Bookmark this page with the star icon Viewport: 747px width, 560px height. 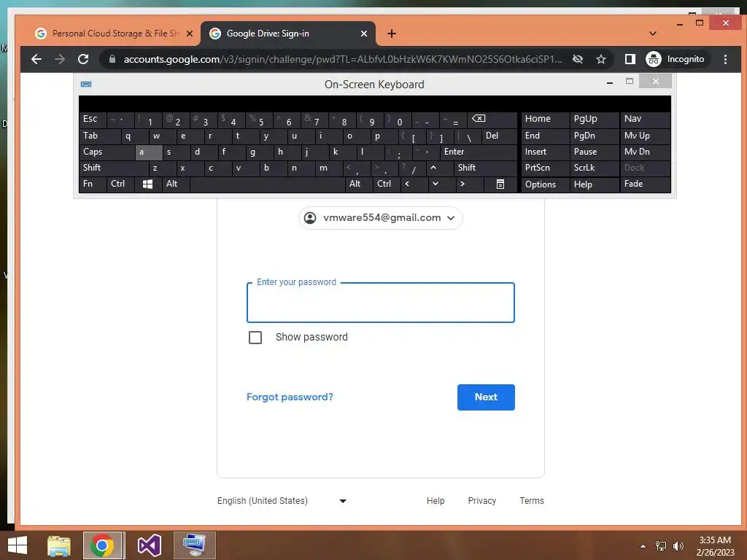coord(601,59)
